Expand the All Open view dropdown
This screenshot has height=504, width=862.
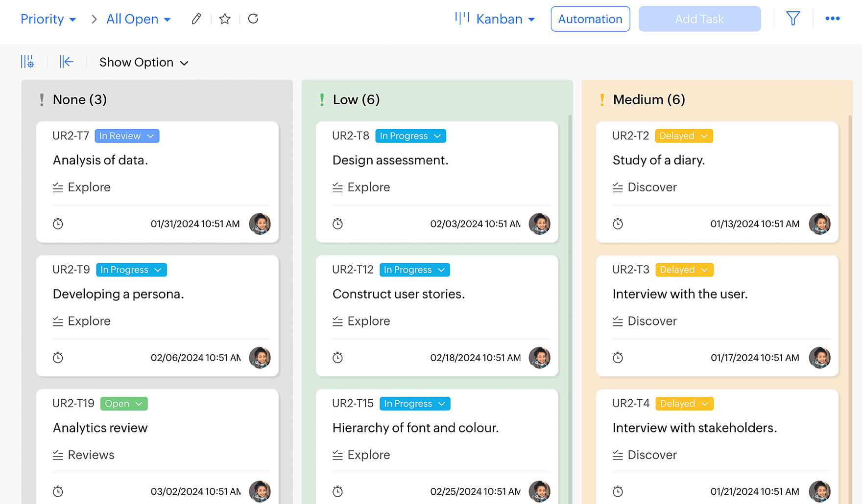tap(138, 19)
